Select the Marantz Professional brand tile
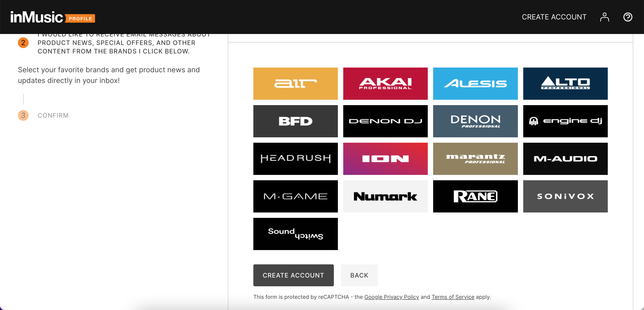This screenshot has width=644, height=310. pos(475,159)
